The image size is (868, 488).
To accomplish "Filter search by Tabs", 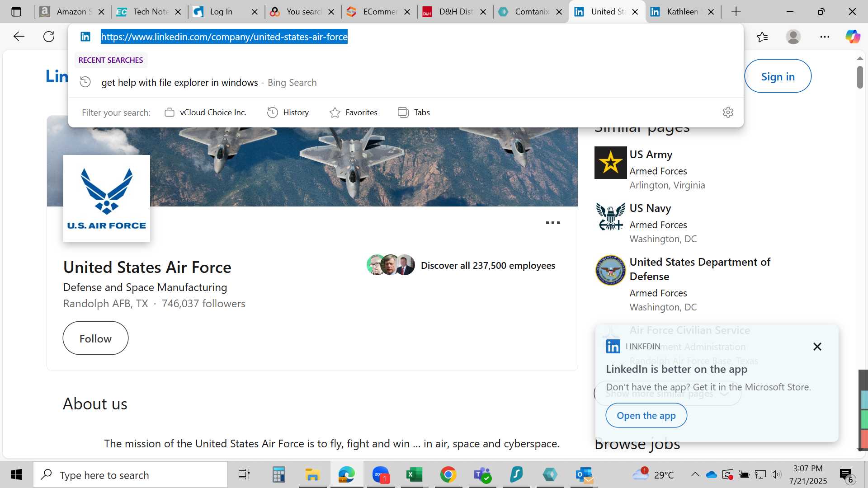I will pyautogui.click(x=414, y=113).
